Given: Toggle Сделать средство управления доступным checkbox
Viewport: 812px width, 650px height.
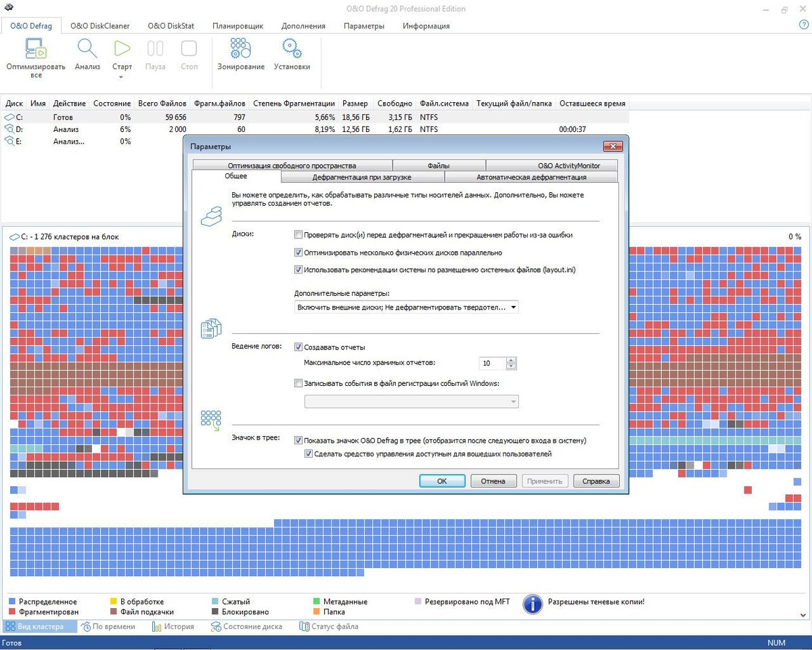Looking at the screenshot, I should [309, 454].
